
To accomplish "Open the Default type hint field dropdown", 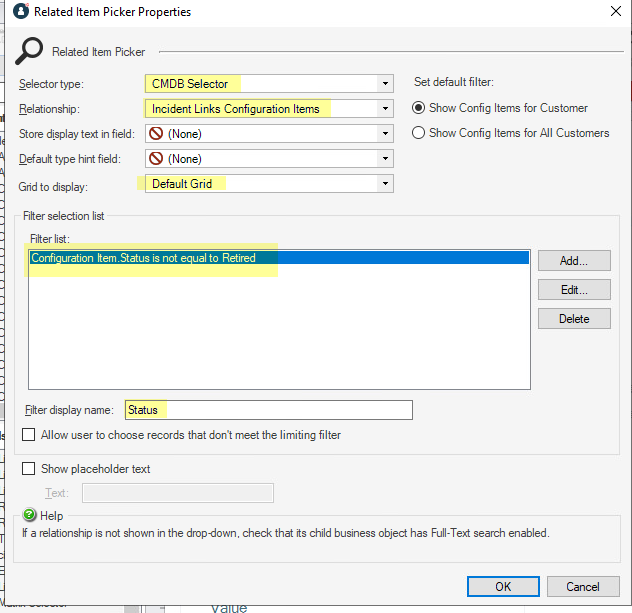I will (x=384, y=158).
